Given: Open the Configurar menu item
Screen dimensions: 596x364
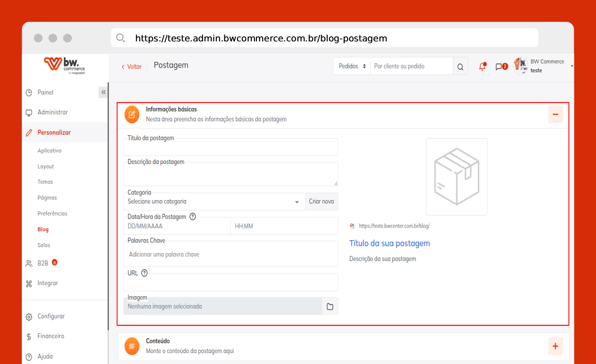Looking at the screenshot, I should pos(51,316).
